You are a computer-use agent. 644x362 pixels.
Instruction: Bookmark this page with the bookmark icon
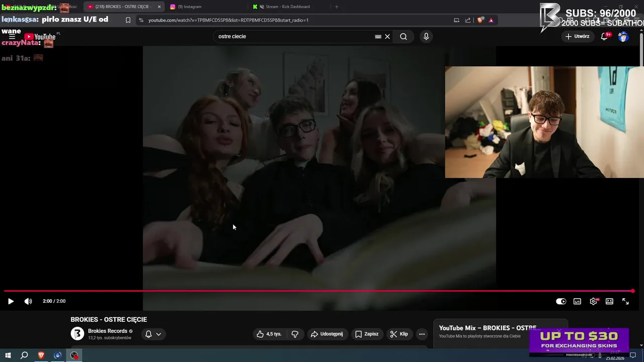pos(128,20)
